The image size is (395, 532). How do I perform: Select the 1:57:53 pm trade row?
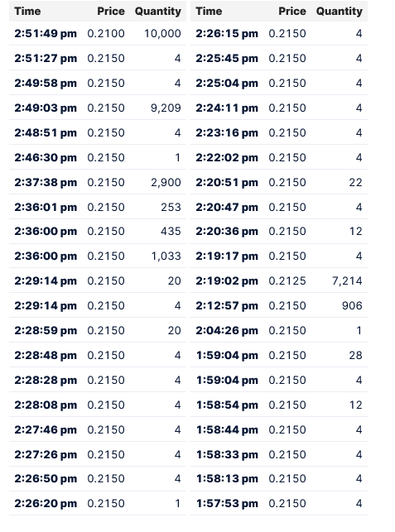click(x=279, y=504)
